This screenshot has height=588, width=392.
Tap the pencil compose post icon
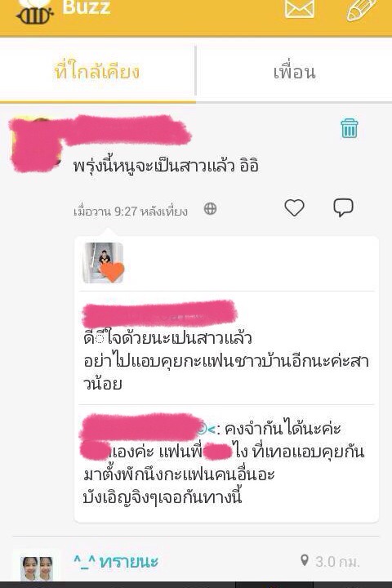pos(361,9)
